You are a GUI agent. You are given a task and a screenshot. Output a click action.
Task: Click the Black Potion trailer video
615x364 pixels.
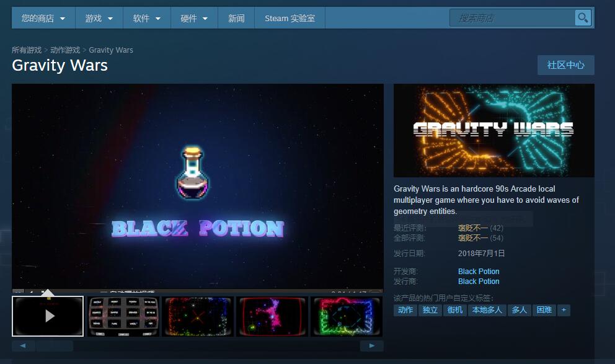tap(198, 187)
